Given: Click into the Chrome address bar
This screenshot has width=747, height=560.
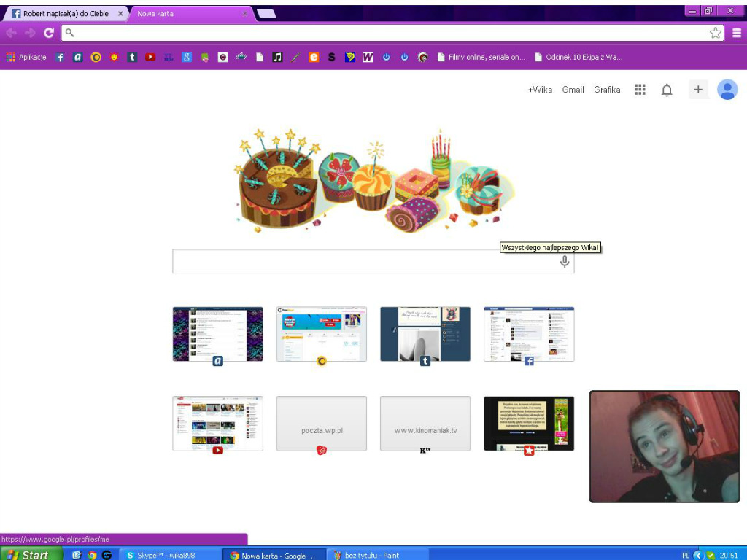Looking at the screenshot, I should pos(391,33).
